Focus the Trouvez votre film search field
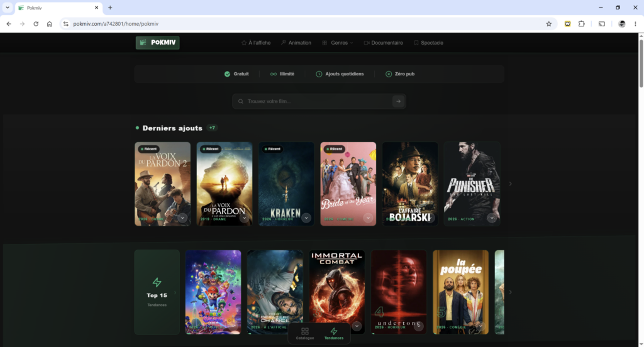Screen dimensions: 644x347 319,101
